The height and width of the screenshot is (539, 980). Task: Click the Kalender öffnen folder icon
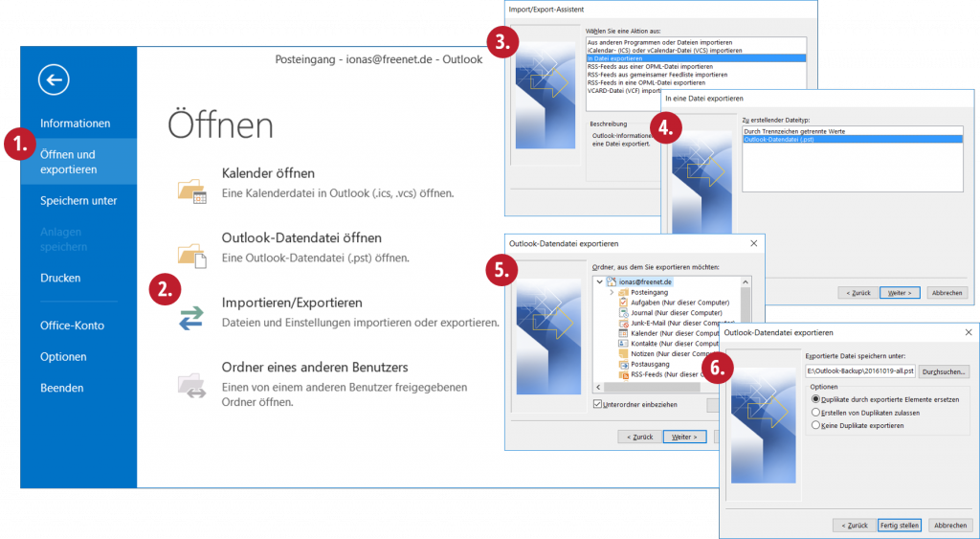point(191,191)
